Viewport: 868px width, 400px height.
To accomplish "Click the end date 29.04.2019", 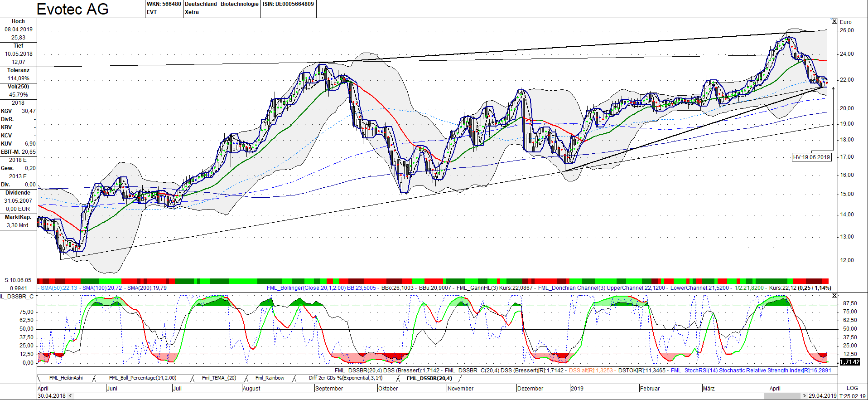I will pyautogui.click(x=823, y=396).
